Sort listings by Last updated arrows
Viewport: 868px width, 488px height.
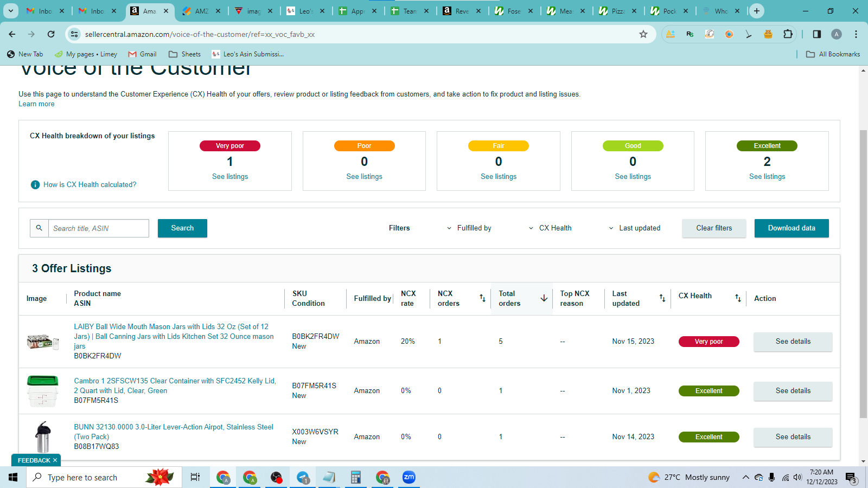coord(662,298)
